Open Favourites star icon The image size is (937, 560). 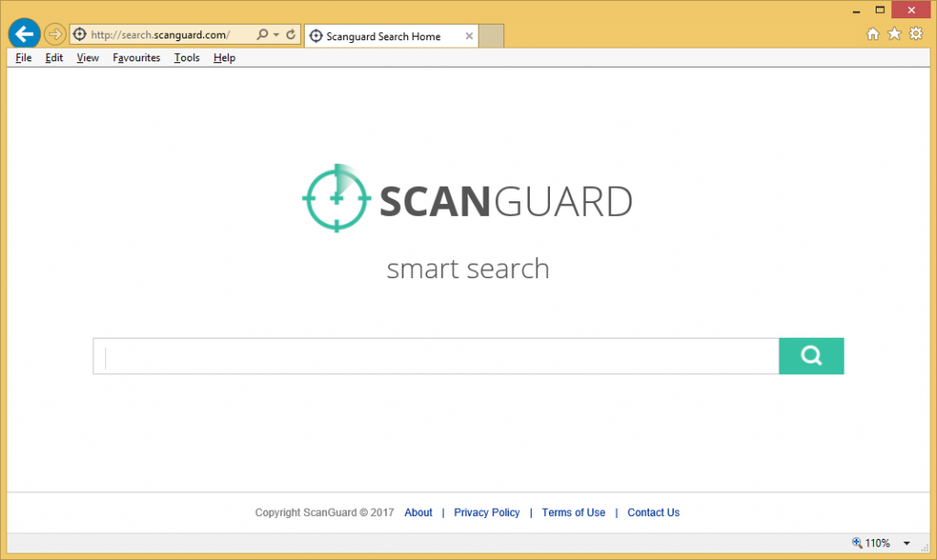pos(895,34)
